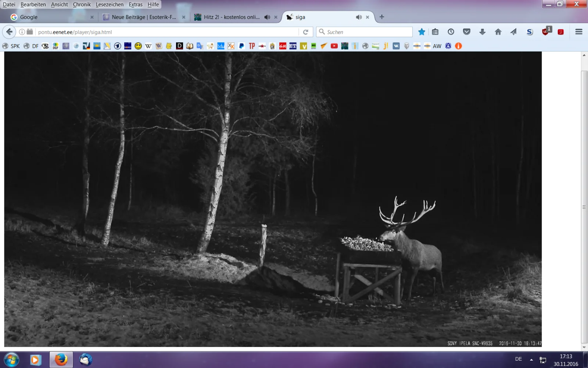Open the Wikipedia W bookmark
The width and height of the screenshot is (588, 368).
148,46
